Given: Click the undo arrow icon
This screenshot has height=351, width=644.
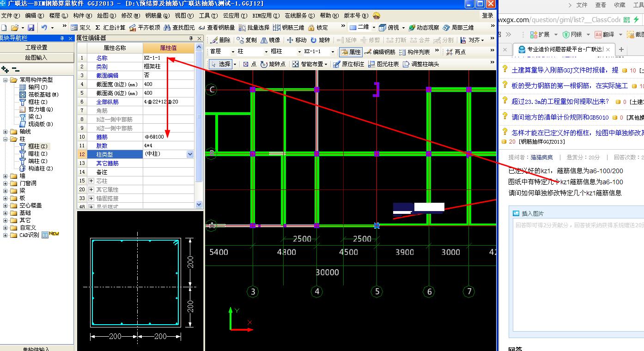Looking at the screenshot, I should click(44, 28).
